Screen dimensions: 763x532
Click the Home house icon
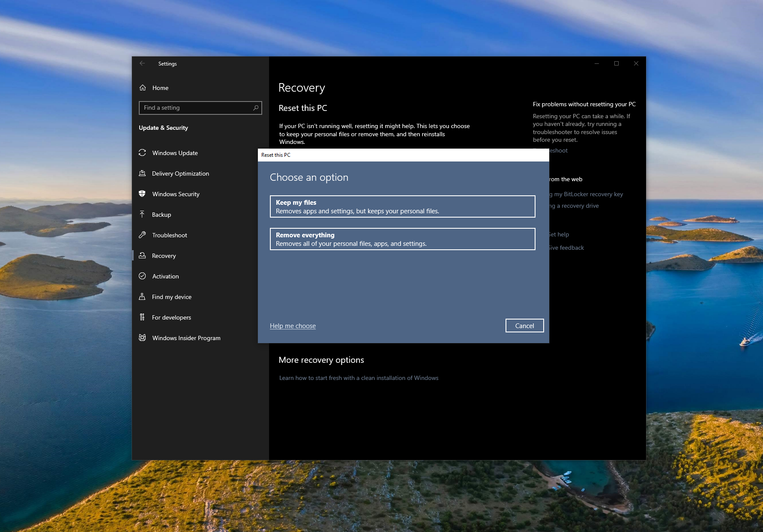(143, 88)
